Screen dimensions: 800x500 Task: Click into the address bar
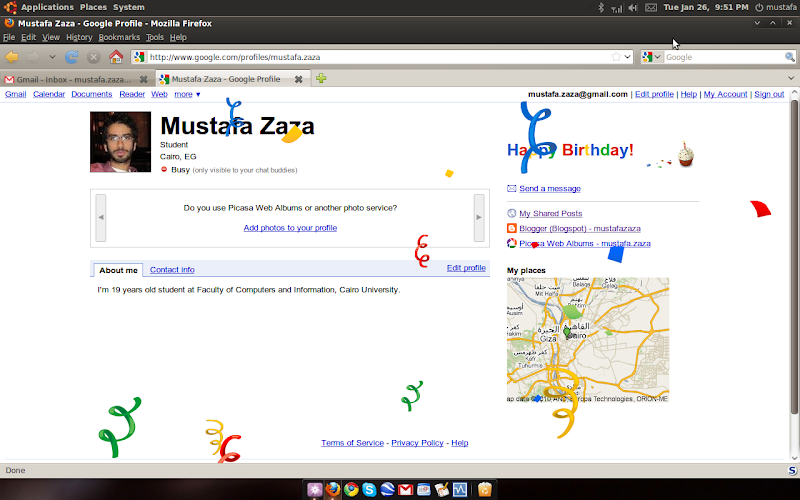click(379, 57)
